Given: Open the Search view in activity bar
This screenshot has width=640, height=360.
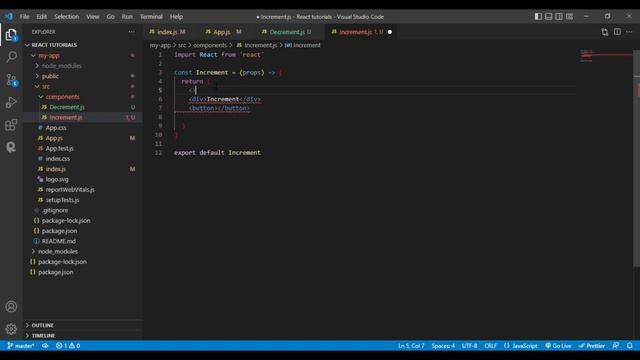Looking at the screenshot, I should click(11, 57).
